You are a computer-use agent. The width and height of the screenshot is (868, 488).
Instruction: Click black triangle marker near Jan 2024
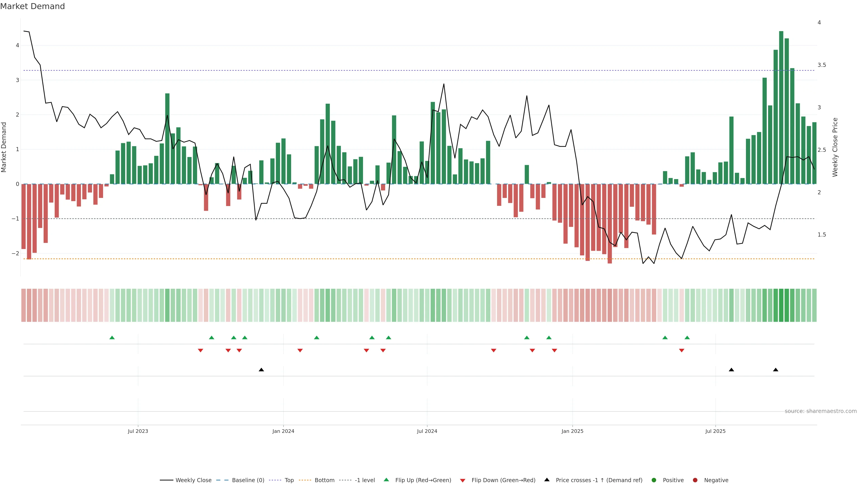pos(261,370)
